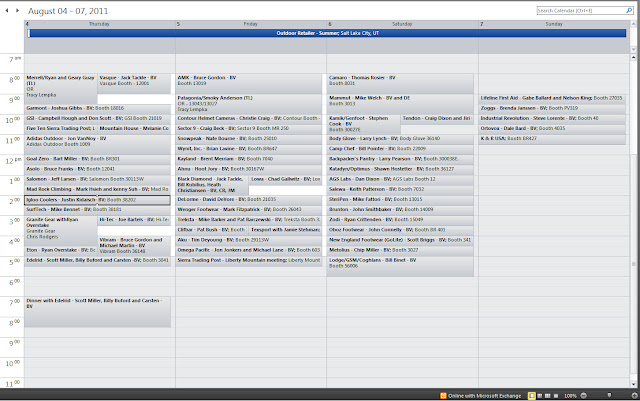The height and width of the screenshot is (401, 640).
Task: Open GSI - Campbell Hough appointment
Action: [98, 119]
